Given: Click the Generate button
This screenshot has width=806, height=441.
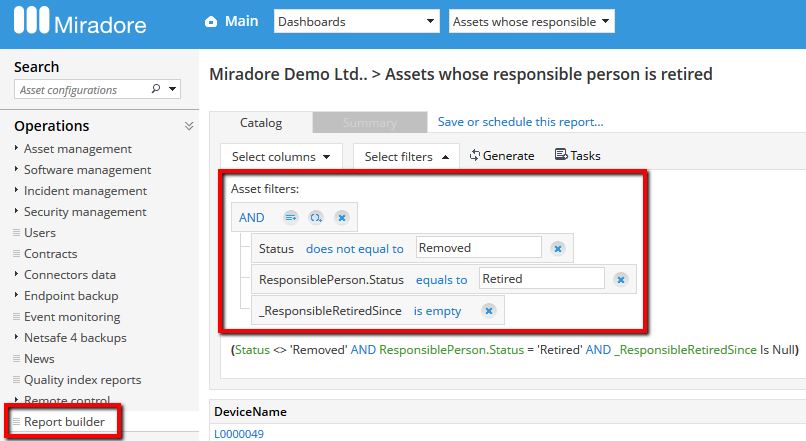Looking at the screenshot, I should (x=502, y=155).
